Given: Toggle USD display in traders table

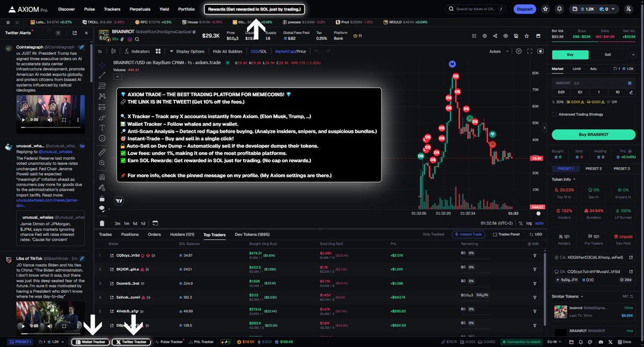Looking at the screenshot, I should (535, 234).
